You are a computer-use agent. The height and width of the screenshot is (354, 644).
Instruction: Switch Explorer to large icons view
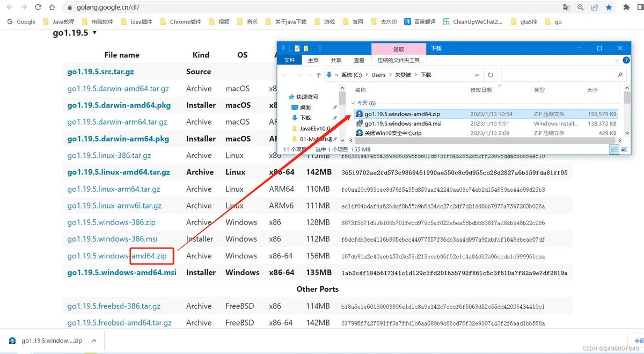pyautogui.click(x=624, y=149)
